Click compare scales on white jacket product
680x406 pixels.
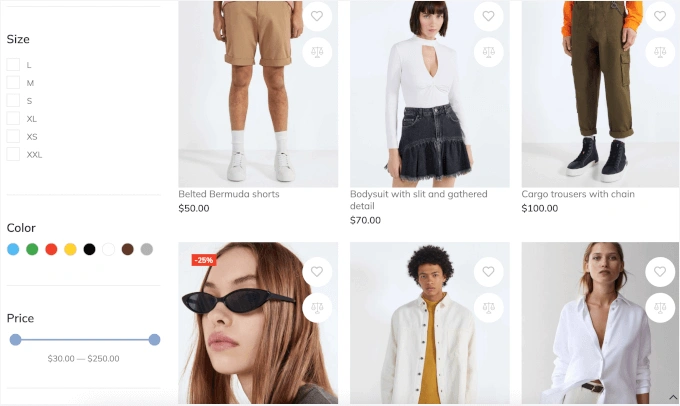click(488, 308)
